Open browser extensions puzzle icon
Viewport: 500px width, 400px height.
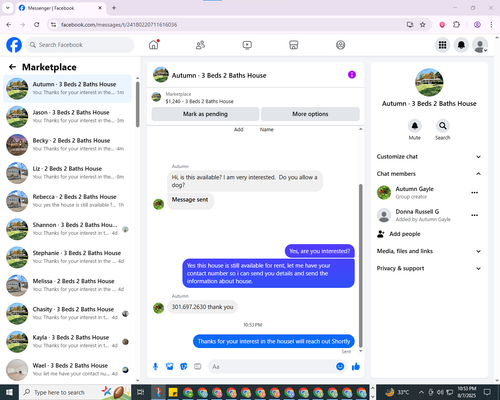[x=456, y=24]
